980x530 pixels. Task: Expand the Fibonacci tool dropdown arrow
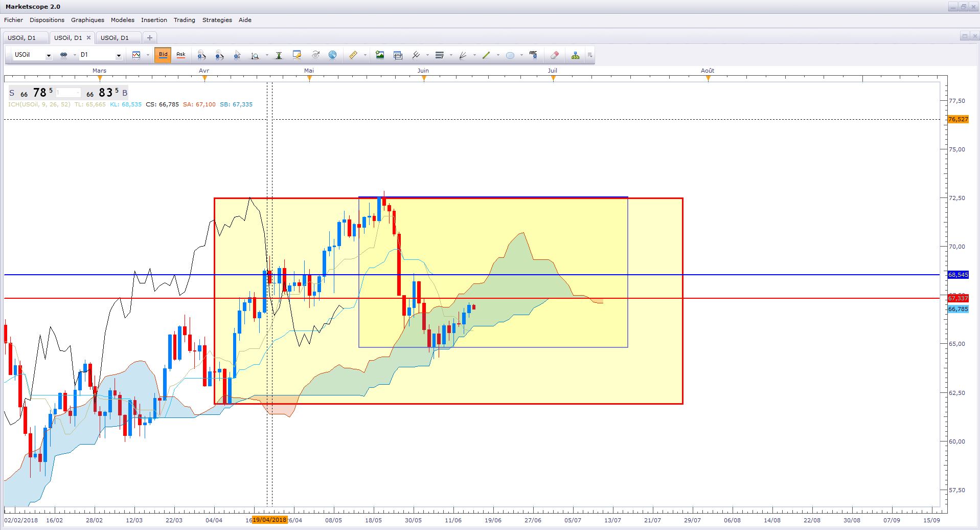coord(451,55)
